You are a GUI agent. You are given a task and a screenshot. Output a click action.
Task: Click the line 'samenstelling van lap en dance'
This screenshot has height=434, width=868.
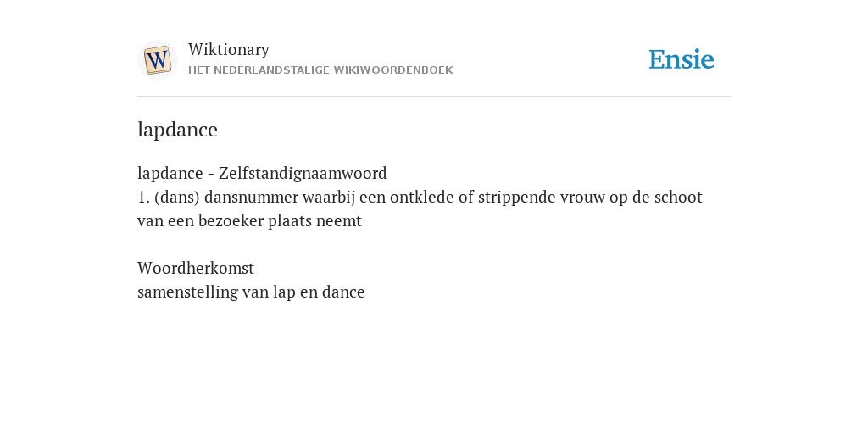[x=251, y=292]
